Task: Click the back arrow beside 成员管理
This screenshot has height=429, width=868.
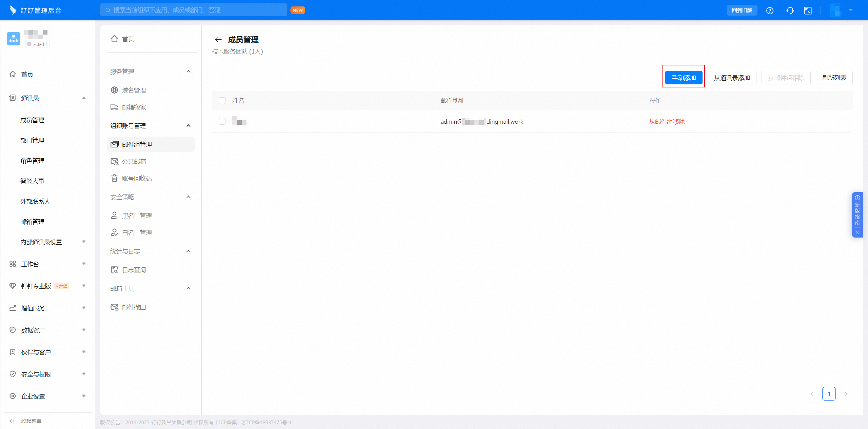Action: point(218,40)
